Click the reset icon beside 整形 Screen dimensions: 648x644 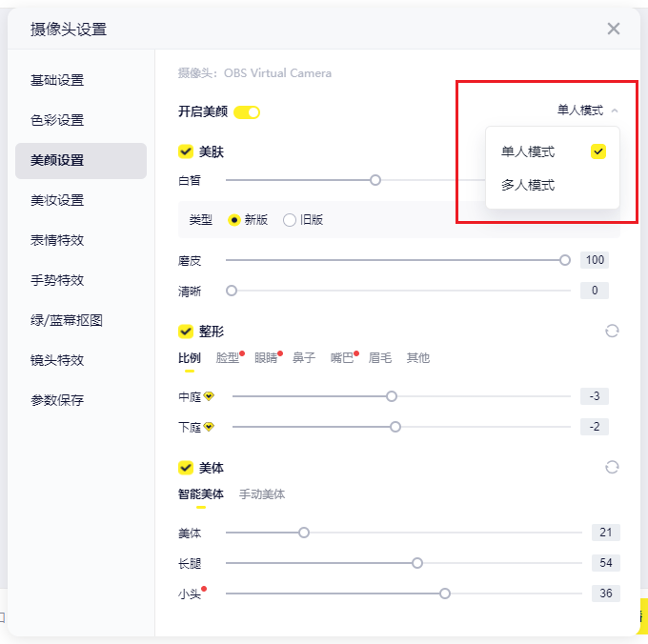(x=612, y=332)
